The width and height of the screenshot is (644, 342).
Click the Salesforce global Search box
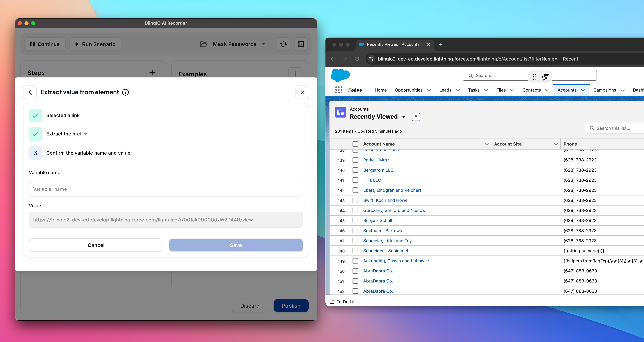click(x=529, y=75)
